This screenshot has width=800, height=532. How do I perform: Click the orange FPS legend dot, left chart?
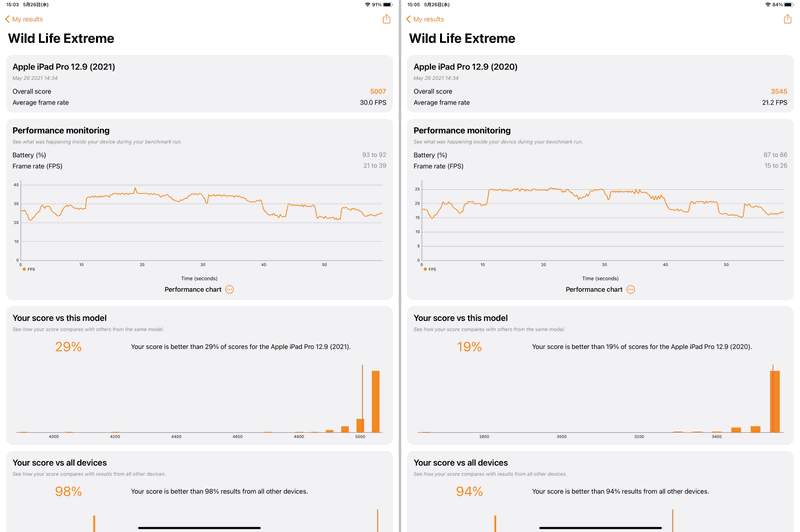[24, 269]
